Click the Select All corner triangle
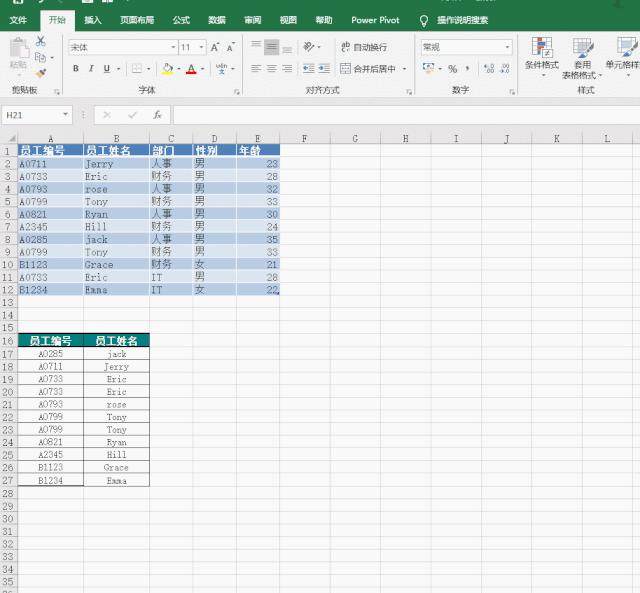The height and width of the screenshot is (593, 640). tap(12, 138)
